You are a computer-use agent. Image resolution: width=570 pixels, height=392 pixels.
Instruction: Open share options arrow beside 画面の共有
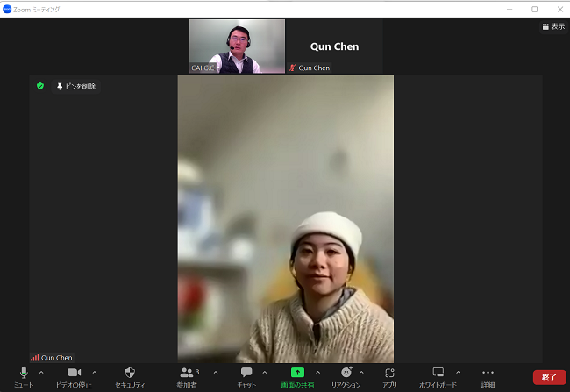coord(318,373)
